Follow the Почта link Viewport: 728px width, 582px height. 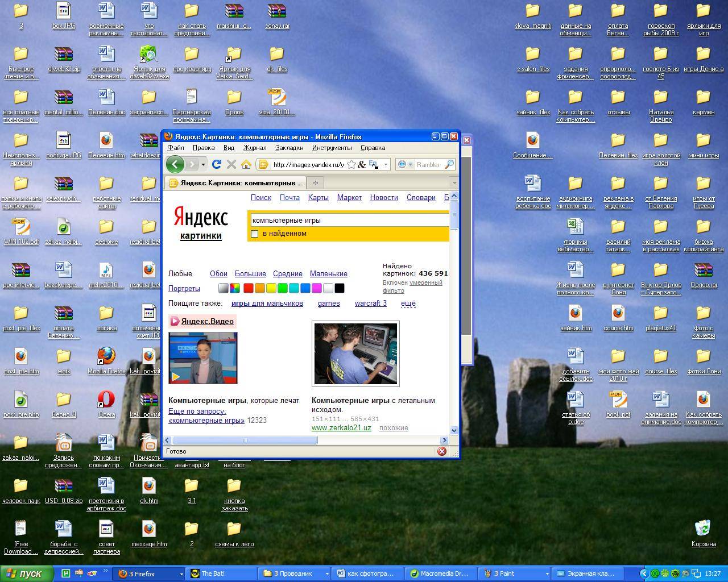(x=289, y=198)
